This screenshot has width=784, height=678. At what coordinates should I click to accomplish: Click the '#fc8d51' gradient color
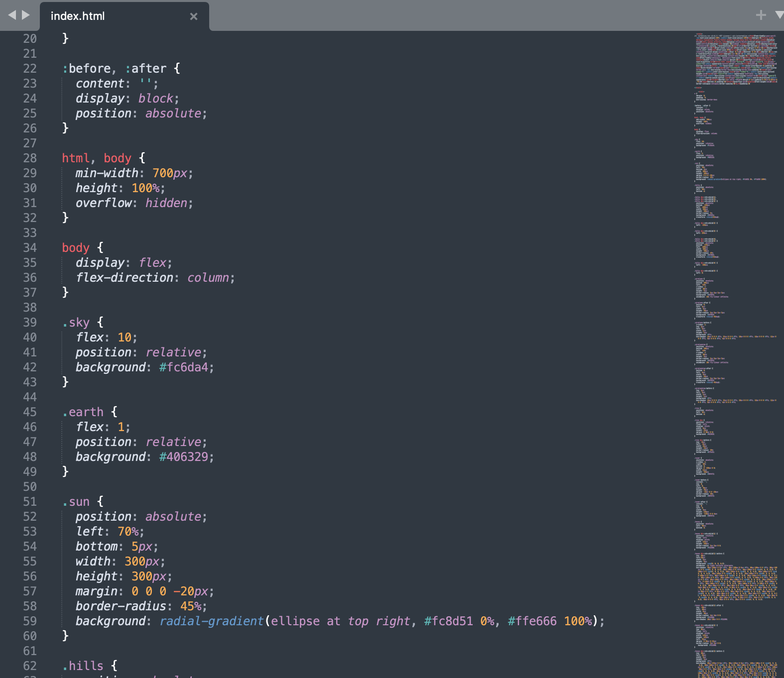pyautogui.click(x=449, y=621)
